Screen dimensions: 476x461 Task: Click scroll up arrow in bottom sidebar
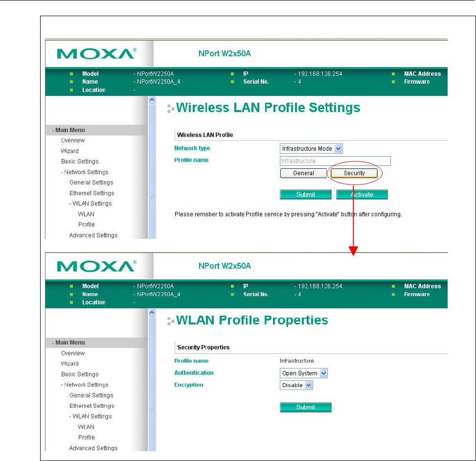click(x=152, y=312)
